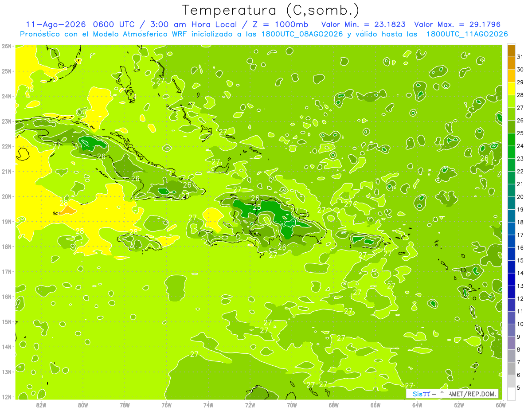Click the 'Valor Max. = 29.1796' text
The height and width of the screenshot is (411, 532).
pyautogui.click(x=458, y=24)
